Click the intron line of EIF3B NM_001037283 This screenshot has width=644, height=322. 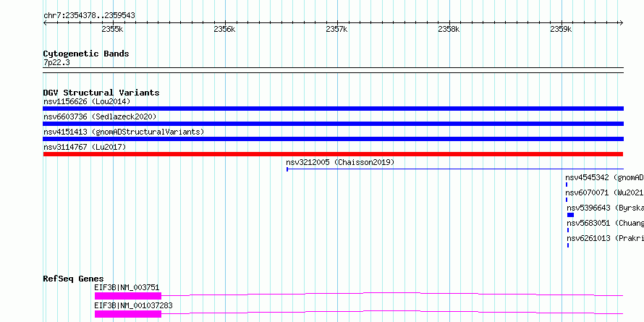[392, 312]
